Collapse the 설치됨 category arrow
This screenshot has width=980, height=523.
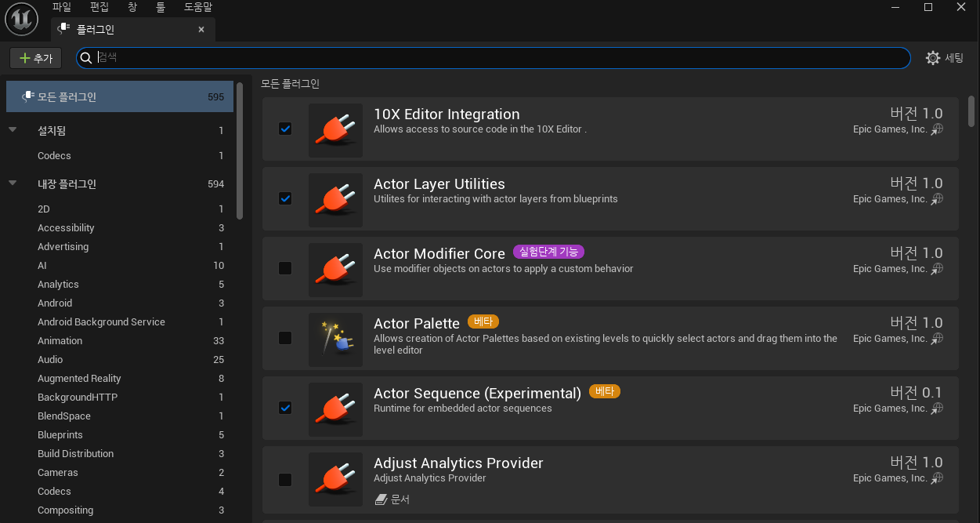[13, 130]
